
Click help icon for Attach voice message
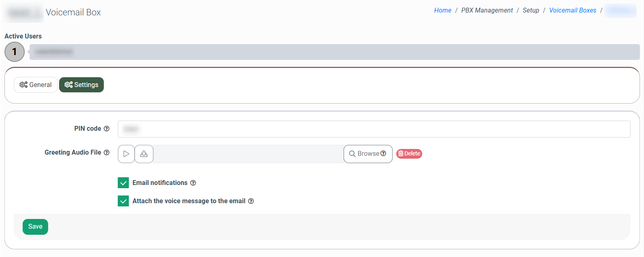point(251,201)
